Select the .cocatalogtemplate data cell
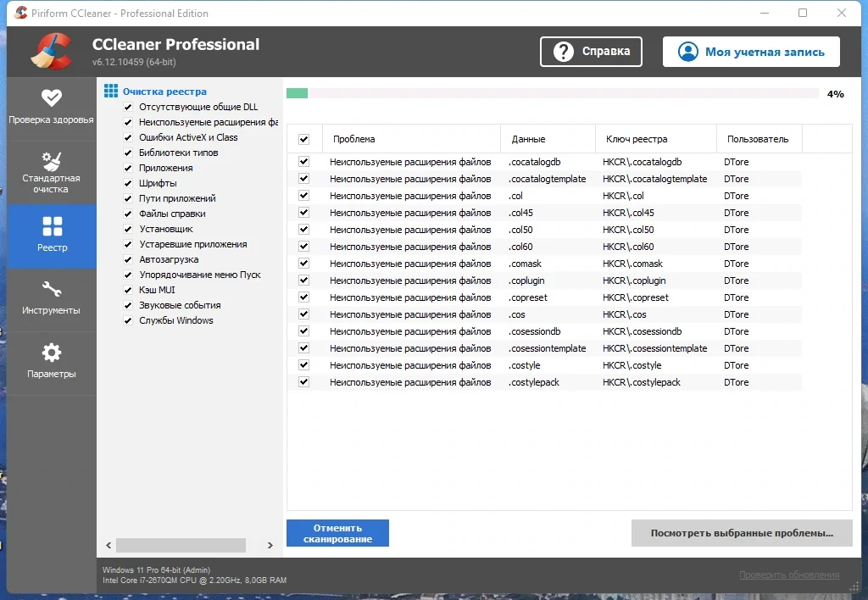This screenshot has height=600, width=868. point(547,179)
